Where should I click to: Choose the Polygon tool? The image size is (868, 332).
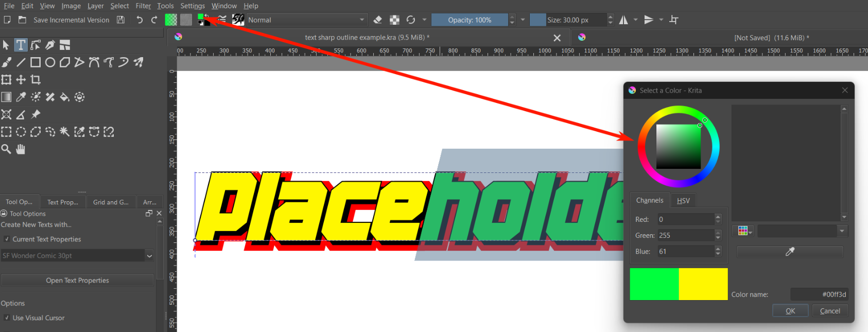click(64, 62)
